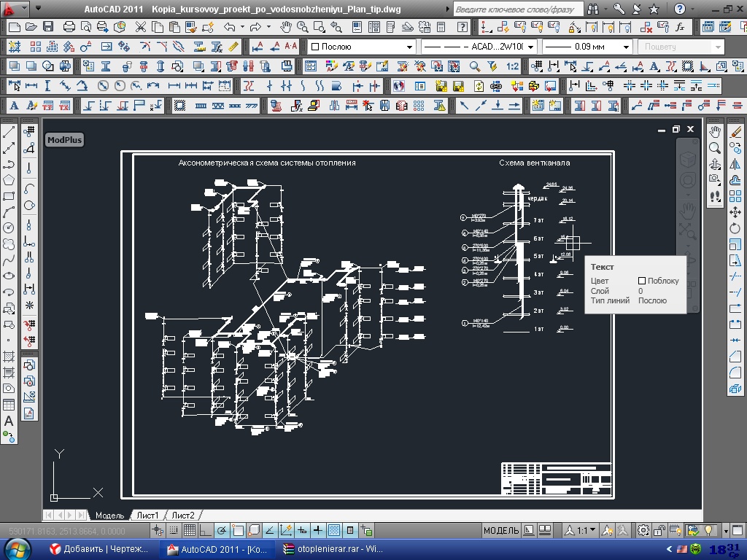The image size is (747, 560).
Task: Click the binoculars search icon
Action: [x=593, y=9]
